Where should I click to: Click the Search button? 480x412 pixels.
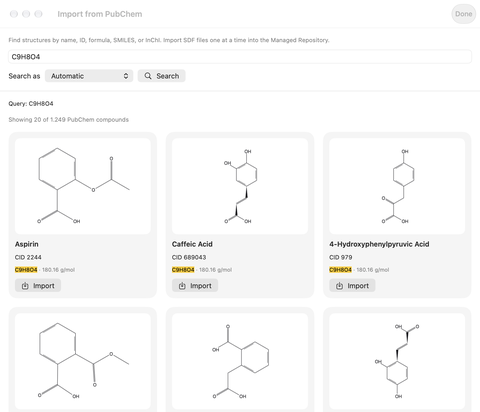coord(162,76)
